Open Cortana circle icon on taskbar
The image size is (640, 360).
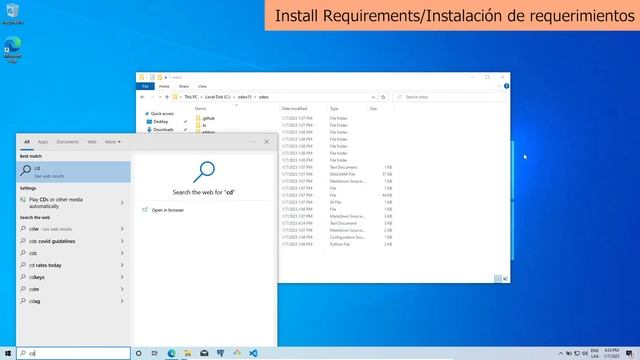138,353
